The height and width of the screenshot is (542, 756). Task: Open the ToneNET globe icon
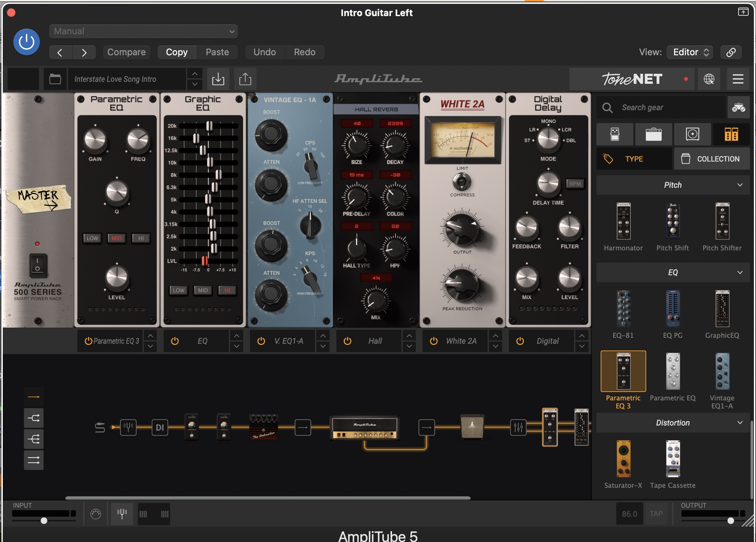[709, 79]
